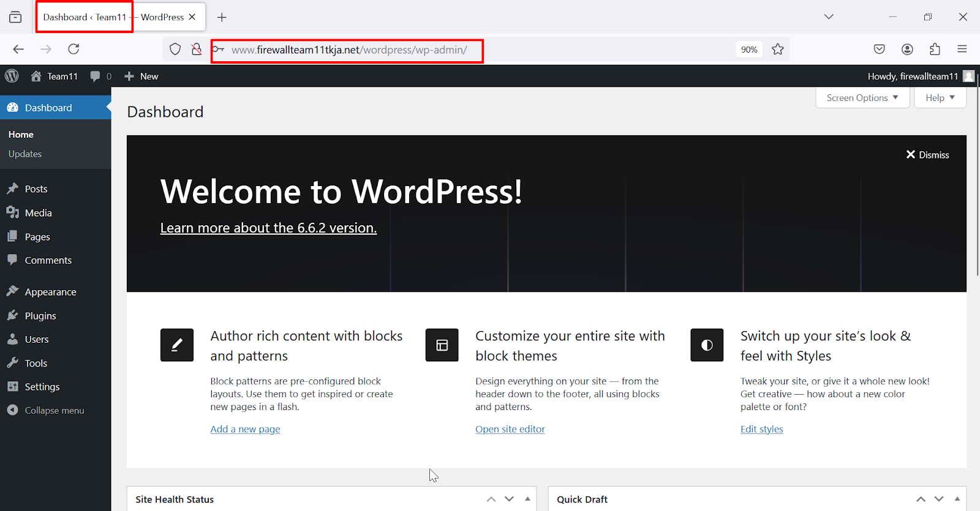Click the pencil icon for blocks and patterns
The image size is (980, 511).
point(177,345)
